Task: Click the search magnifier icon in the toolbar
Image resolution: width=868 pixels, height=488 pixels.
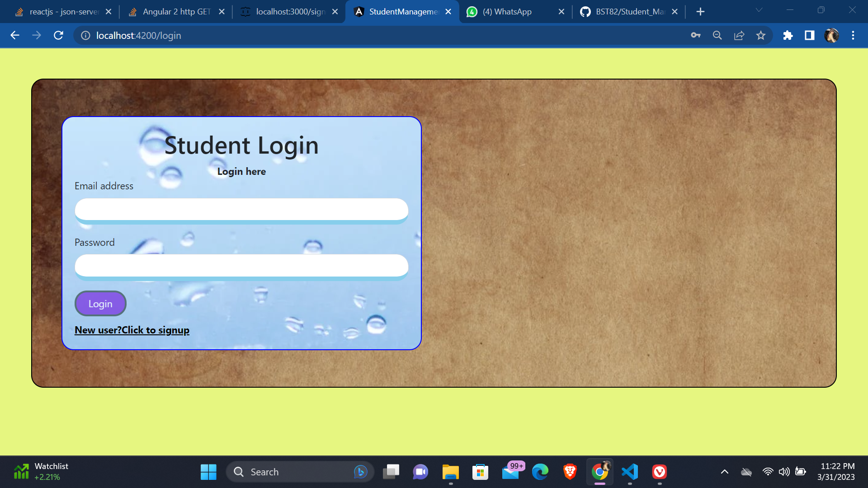Action: coord(717,35)
